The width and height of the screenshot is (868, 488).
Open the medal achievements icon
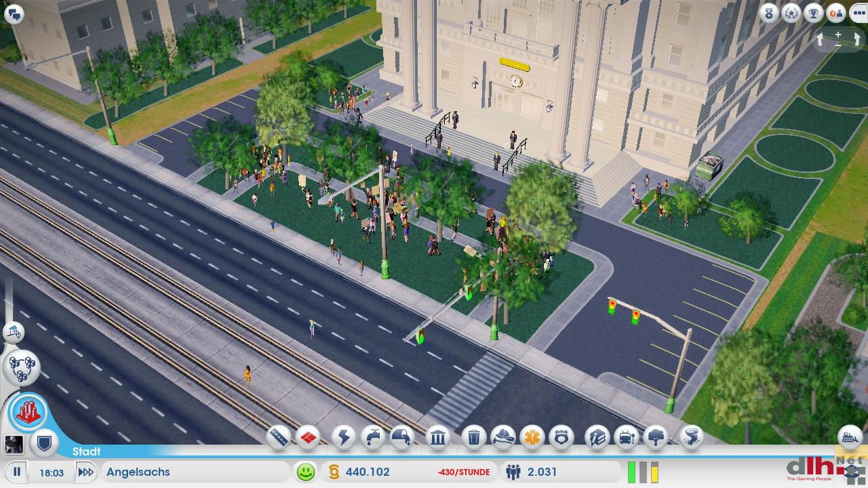[x=768, y=13]
